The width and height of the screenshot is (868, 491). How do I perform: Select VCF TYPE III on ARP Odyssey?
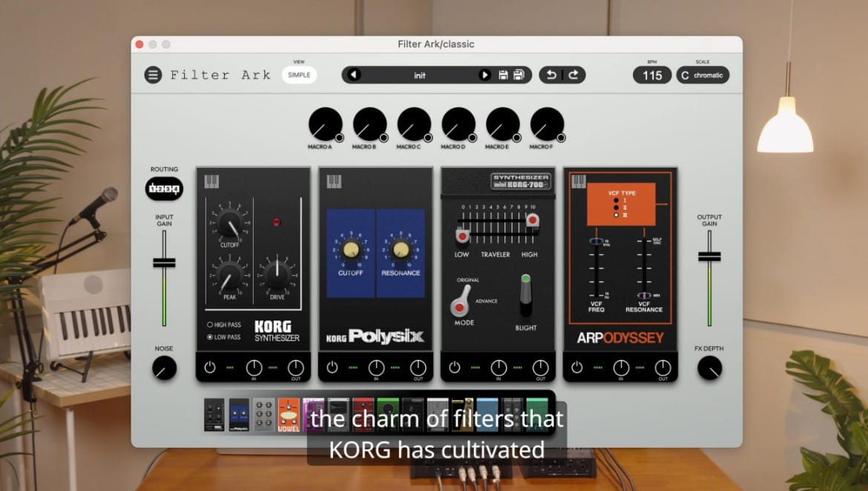[616, 215]
